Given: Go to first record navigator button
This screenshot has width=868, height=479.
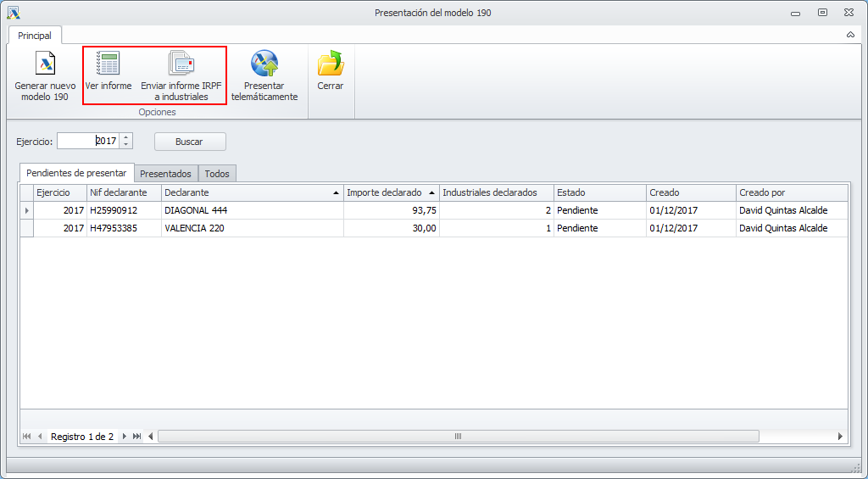Looking at the screenshot, I should [26, 437].
